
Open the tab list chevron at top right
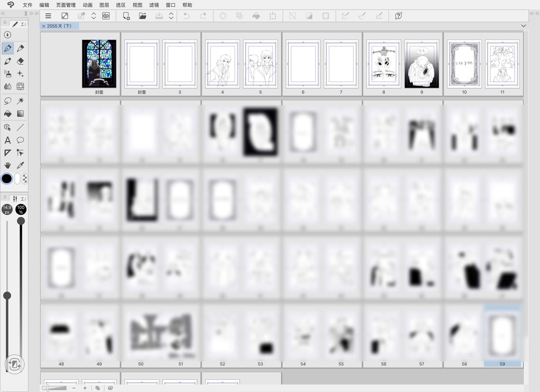point(523,26)
